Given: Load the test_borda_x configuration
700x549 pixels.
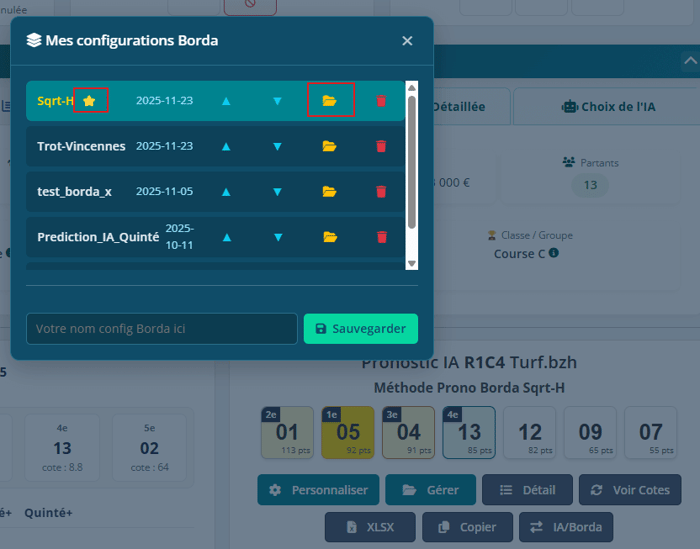Looking at the screenshot, I should point(329,191).
